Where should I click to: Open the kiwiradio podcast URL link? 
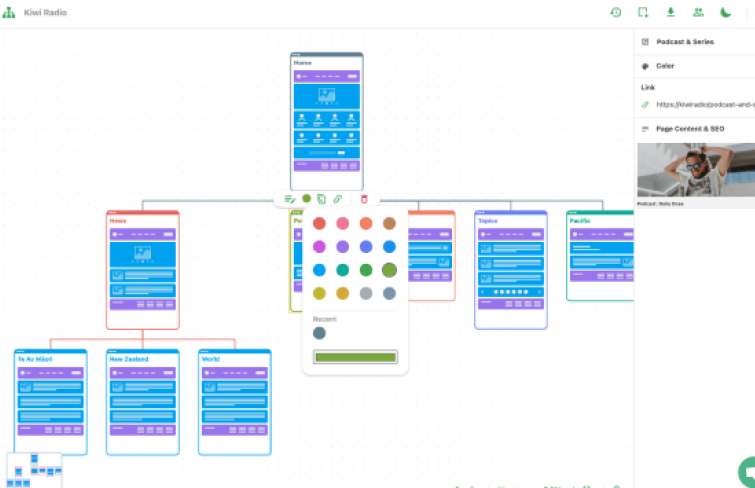click(705, 105)
